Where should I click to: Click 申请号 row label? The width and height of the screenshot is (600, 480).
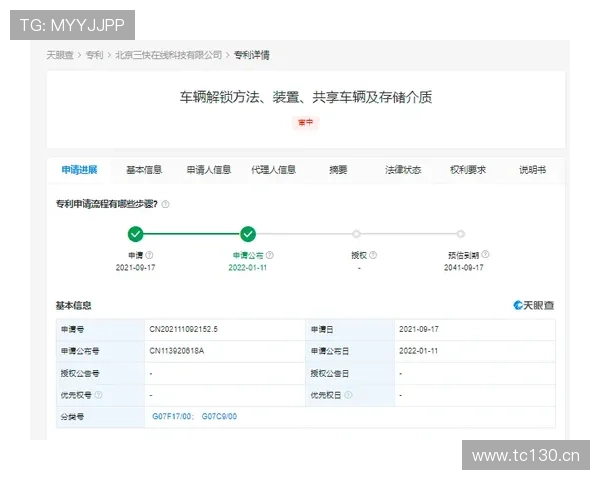(72, 329)
